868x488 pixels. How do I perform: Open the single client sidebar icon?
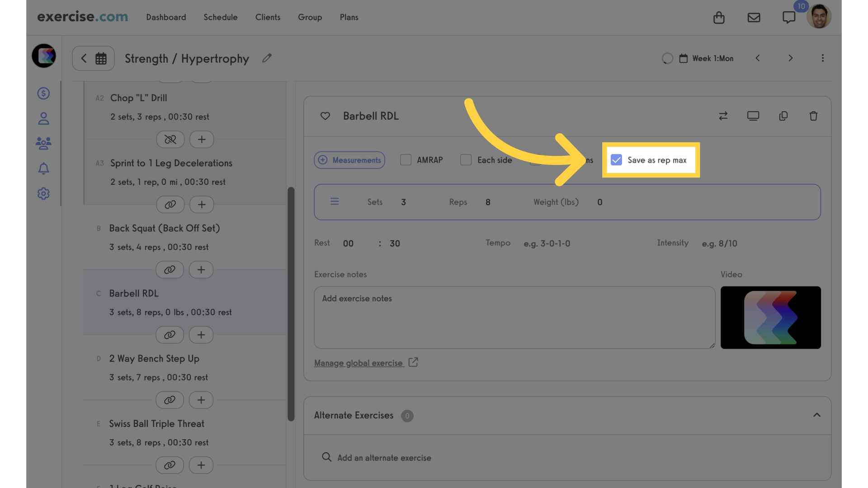[x=43, y=118]
